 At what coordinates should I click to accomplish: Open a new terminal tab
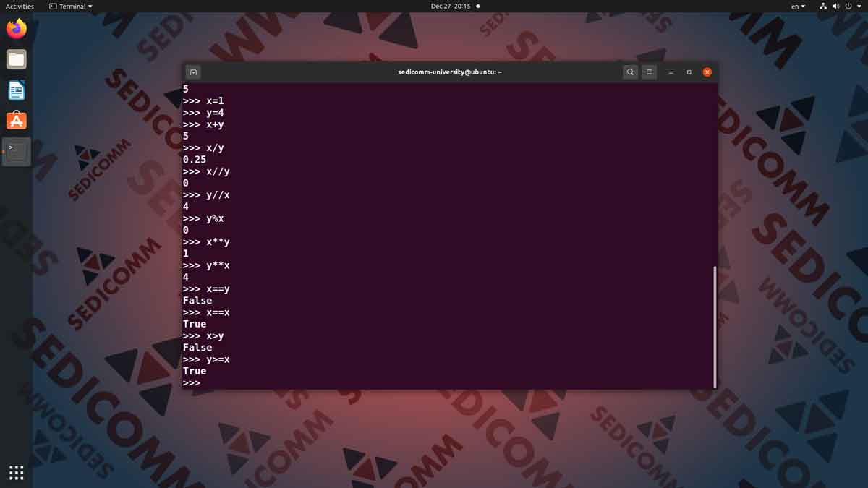[x=193, y=72]
